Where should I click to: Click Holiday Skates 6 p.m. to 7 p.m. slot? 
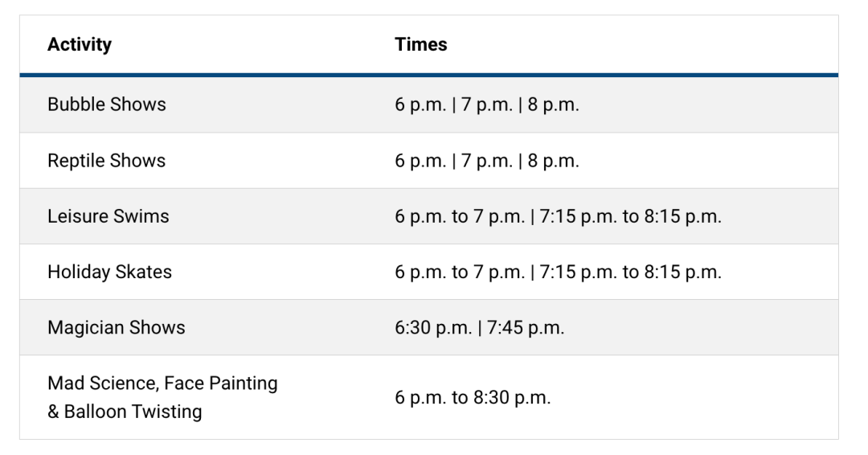[x=460, y=272]
